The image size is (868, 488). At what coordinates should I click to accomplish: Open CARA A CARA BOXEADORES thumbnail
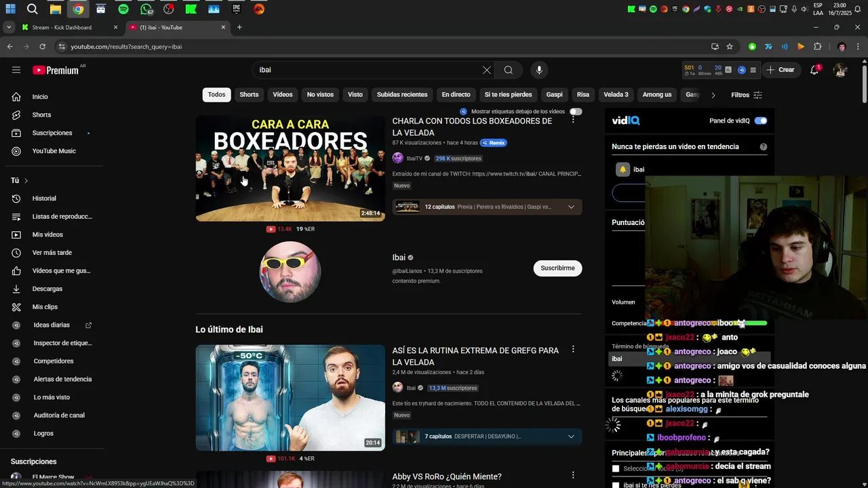click(290, 168)
